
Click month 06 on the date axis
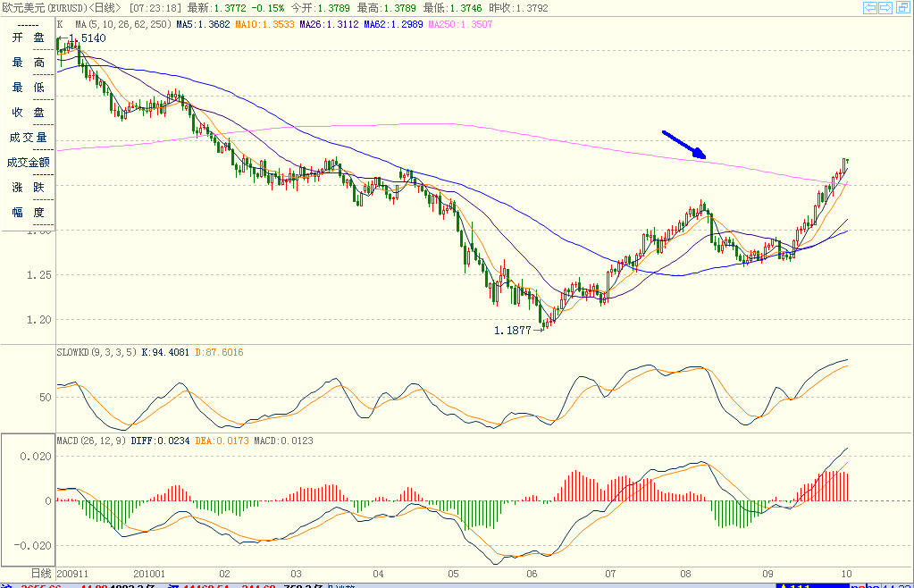click(x=532, y=574)
